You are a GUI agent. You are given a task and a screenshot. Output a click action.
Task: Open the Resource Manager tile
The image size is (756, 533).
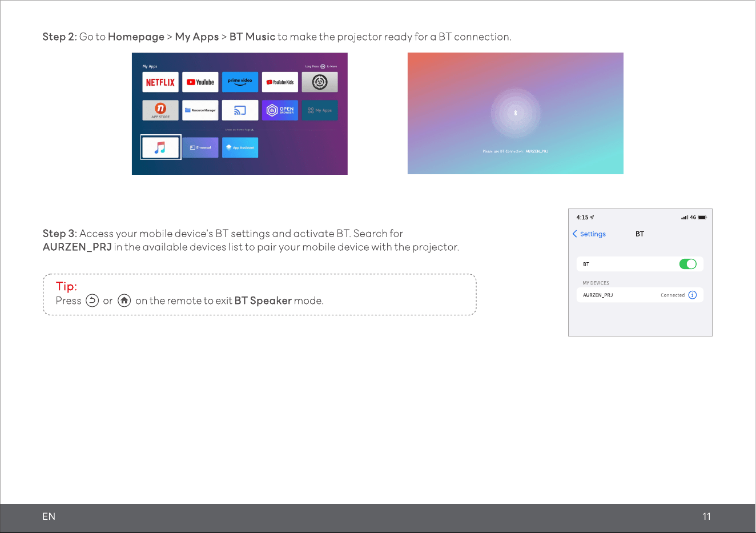(200, 110)
